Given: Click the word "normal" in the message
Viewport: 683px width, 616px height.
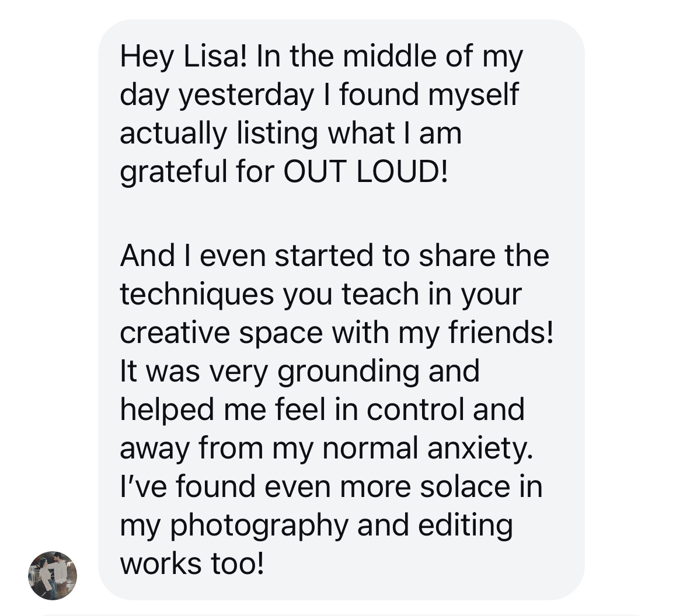Looking at the screenshot, I should click(370, 448).
